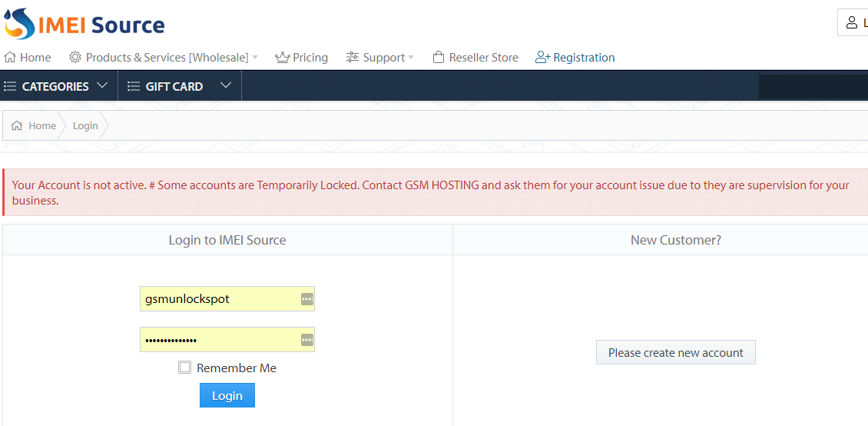Open the CATEGORIES menu label
Screen dimensions: 868x426
click(55, 86)
